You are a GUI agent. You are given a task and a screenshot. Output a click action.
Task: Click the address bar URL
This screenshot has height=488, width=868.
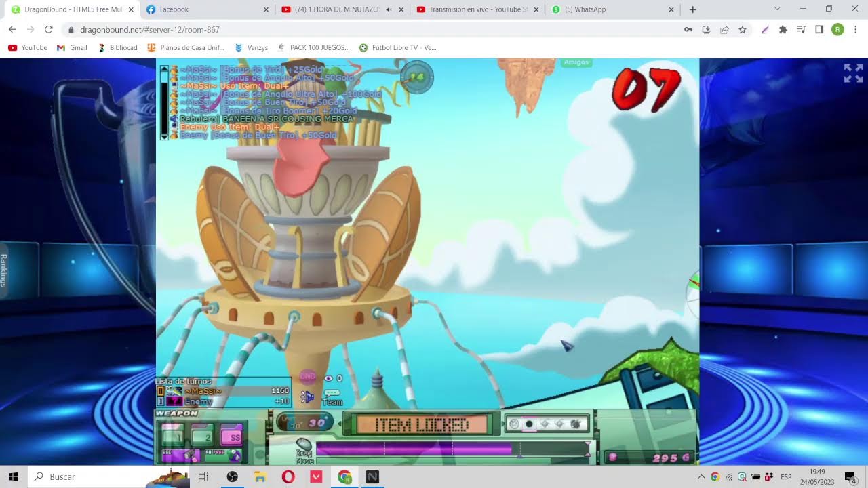(149, 30)
